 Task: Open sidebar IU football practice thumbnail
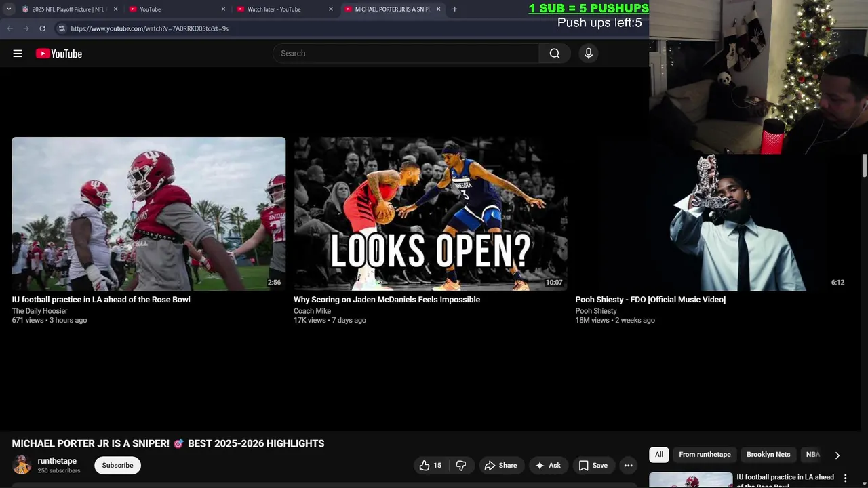point(690,480)
